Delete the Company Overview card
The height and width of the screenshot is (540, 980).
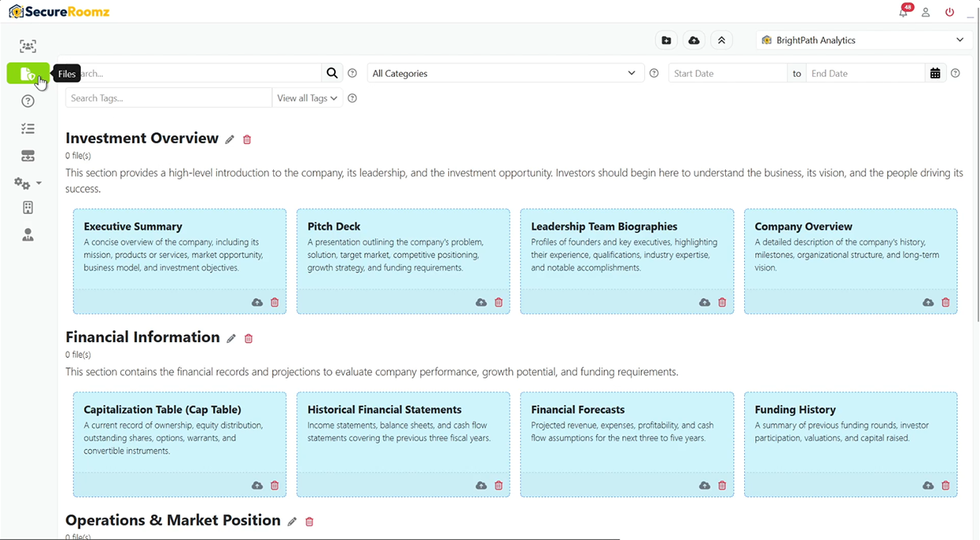946,302
